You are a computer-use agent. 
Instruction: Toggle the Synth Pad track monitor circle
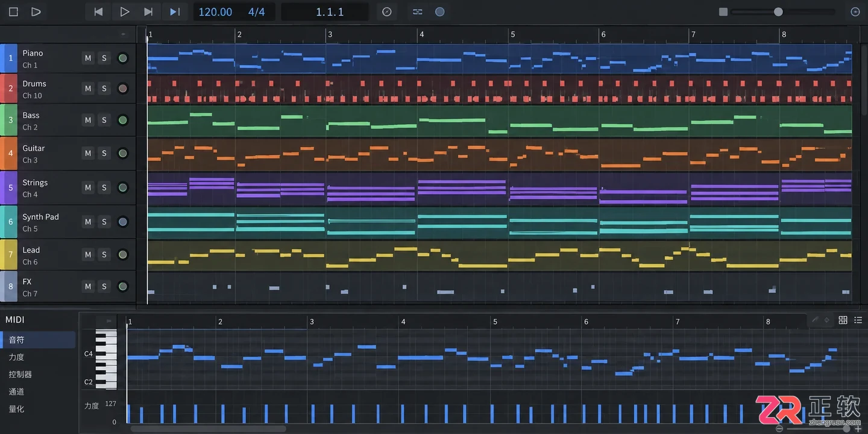(123, 222)
